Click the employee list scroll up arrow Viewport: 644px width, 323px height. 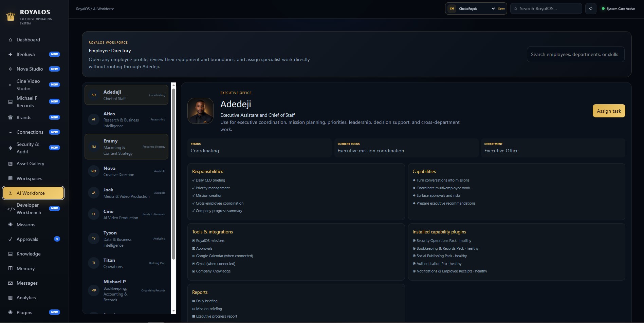(174, 85)
